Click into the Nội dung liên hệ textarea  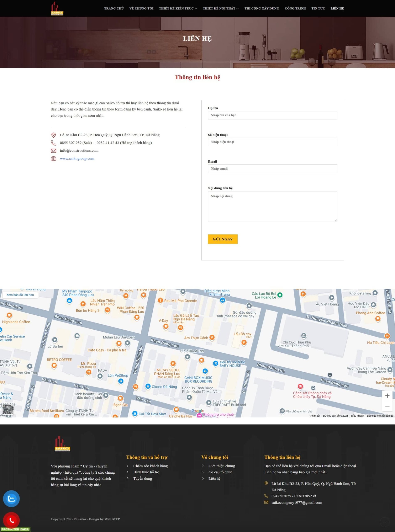[x=272, y=206]
